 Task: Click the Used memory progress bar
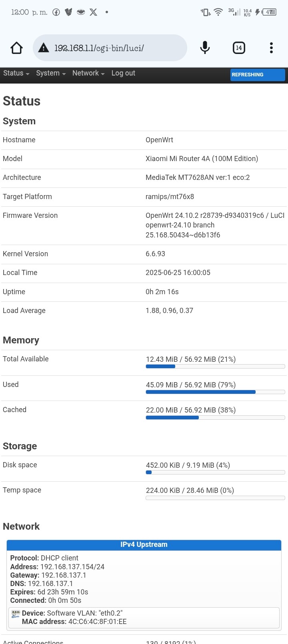[215, 392]
